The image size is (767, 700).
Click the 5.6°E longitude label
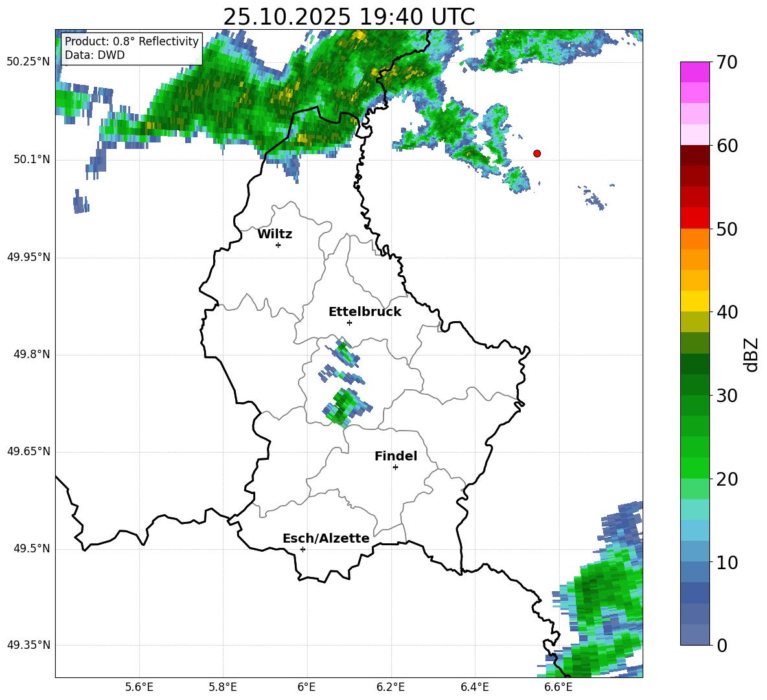coord(139,687)
